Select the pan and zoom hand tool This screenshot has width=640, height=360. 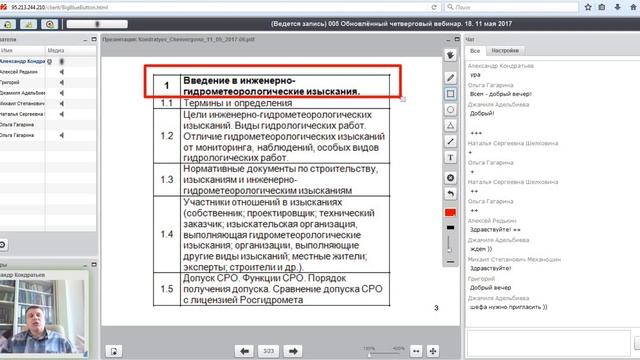pyautogui.click(x=450, y=55)
